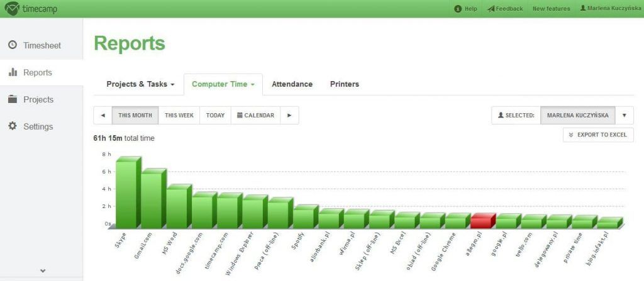
Task: Click the Spotify bar in chart
Action: (x=305, y=216)
